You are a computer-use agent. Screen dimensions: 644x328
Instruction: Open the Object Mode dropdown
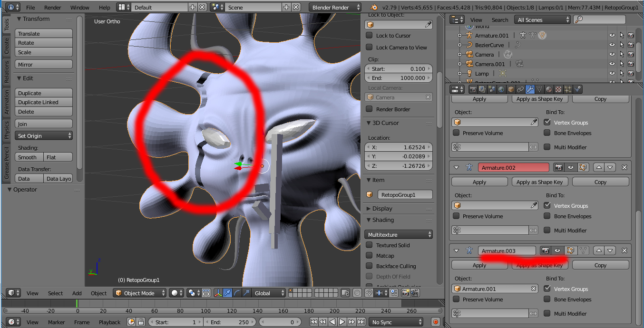click(140, 293)
